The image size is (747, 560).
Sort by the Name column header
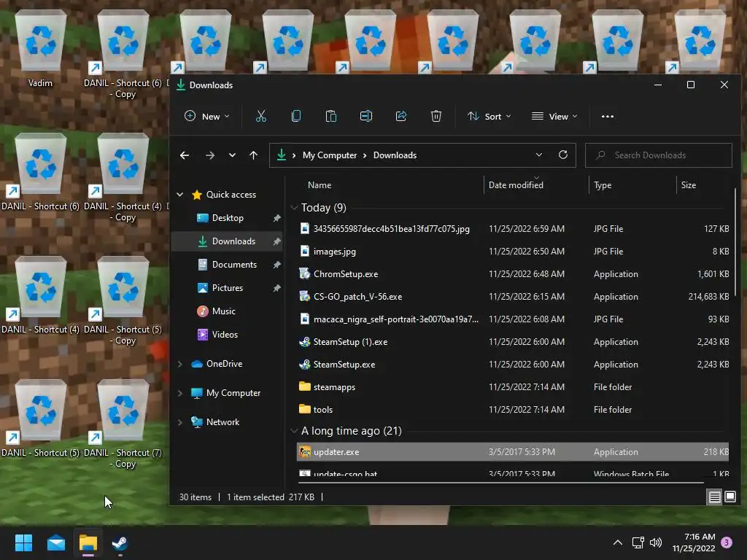[x=320, y=185]
